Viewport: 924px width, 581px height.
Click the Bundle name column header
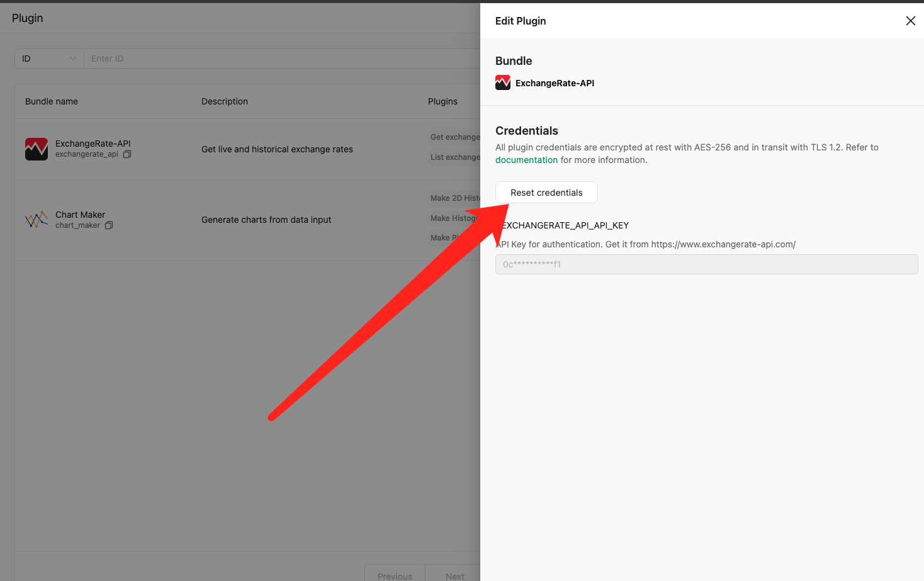[52, 101]
